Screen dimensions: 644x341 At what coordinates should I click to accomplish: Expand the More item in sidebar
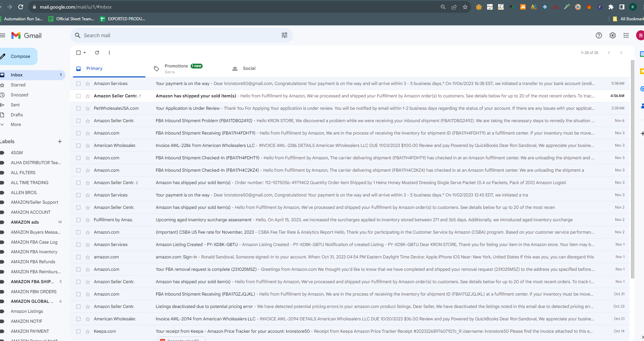click(16, 125)
